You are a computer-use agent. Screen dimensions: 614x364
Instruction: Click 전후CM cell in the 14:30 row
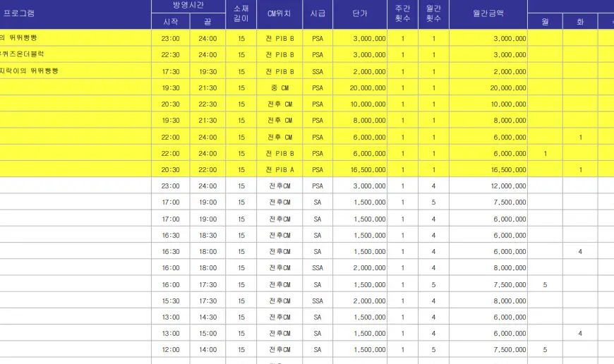279,317
